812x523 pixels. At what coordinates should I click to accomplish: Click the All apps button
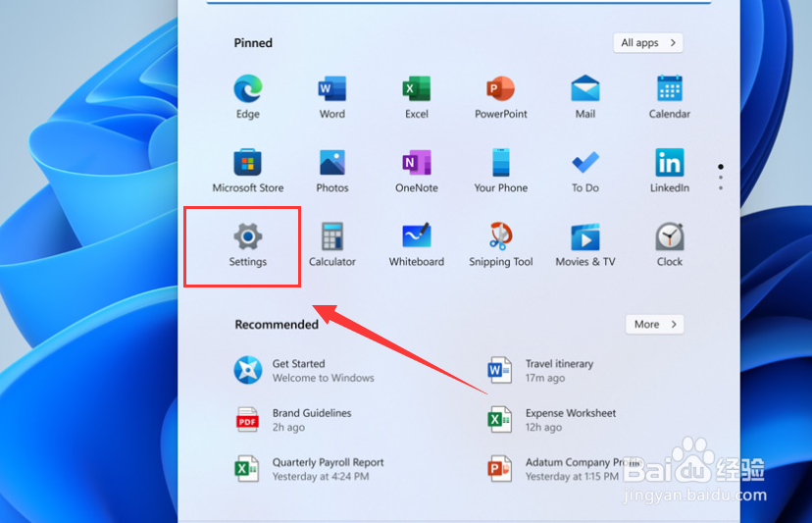coord(648,43)
